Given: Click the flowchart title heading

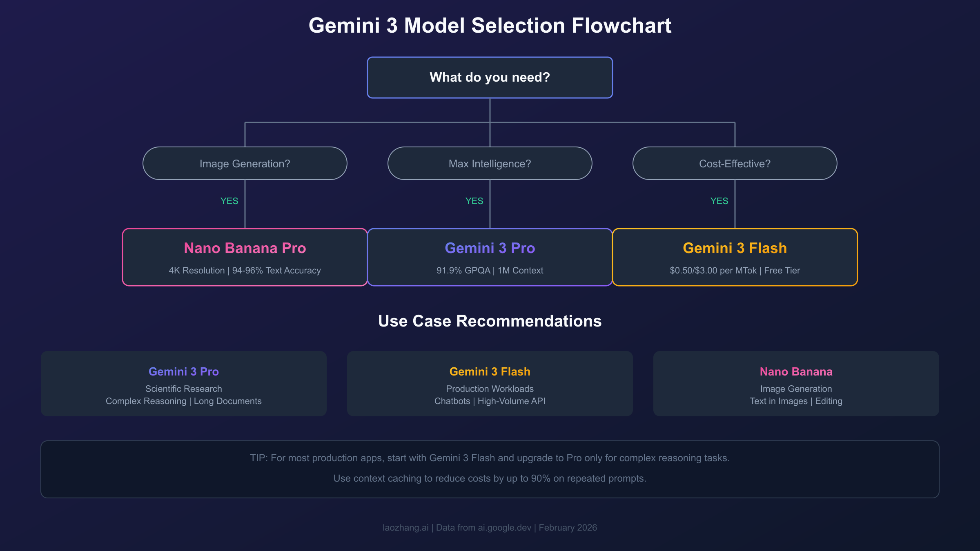Looking at the screenshot, I should pyautogui.click(x=490, y=25).
